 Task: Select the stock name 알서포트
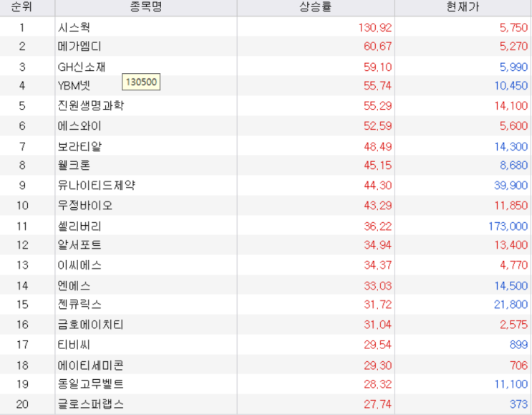[79, 245]
